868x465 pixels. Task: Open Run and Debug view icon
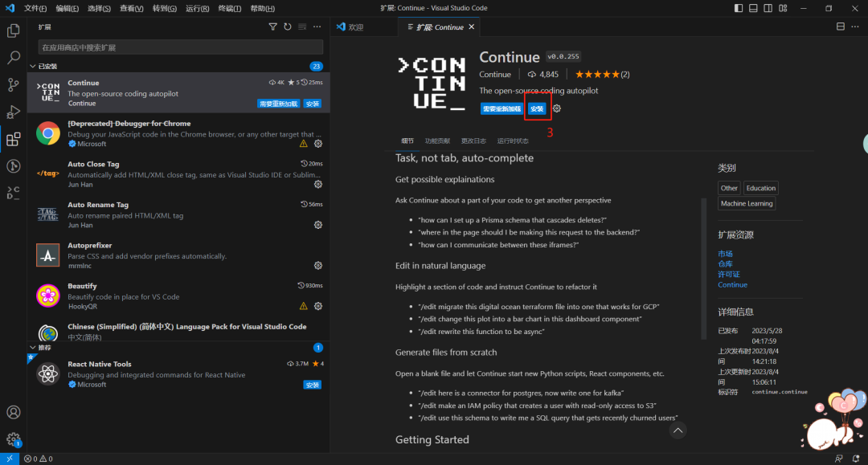14,112
